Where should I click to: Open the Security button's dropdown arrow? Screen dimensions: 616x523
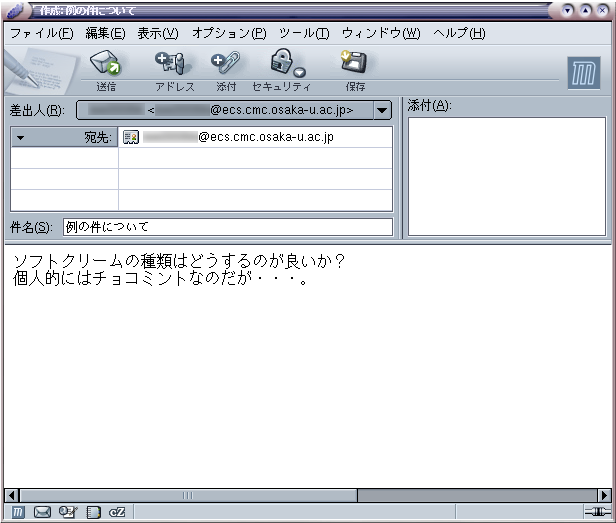point(300,72)
